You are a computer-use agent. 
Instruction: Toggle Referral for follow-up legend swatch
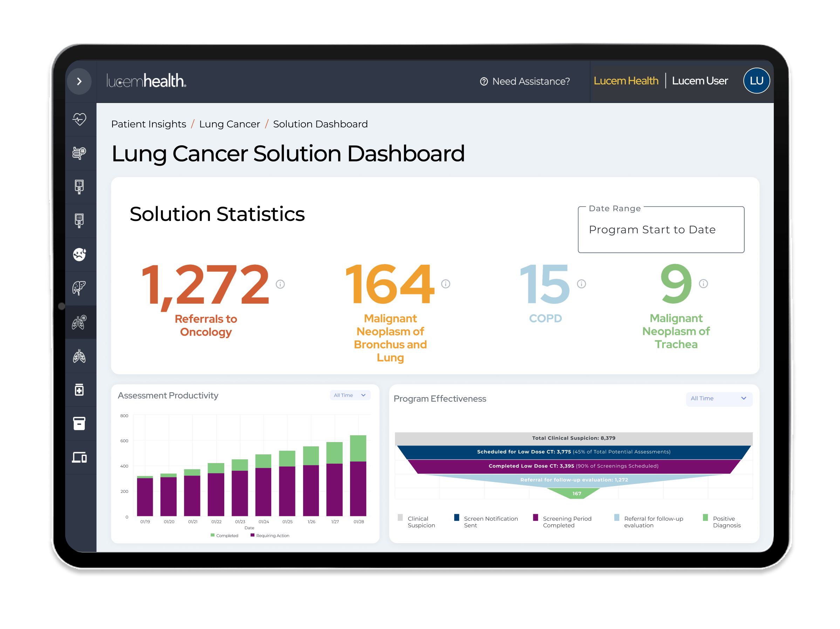point(617,518)
